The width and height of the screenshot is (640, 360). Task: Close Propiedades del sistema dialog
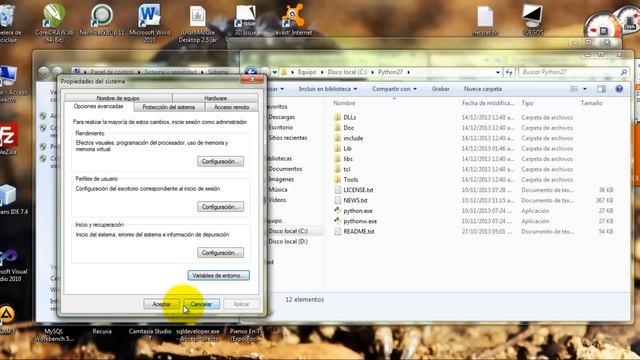click(x=252, y=80)
